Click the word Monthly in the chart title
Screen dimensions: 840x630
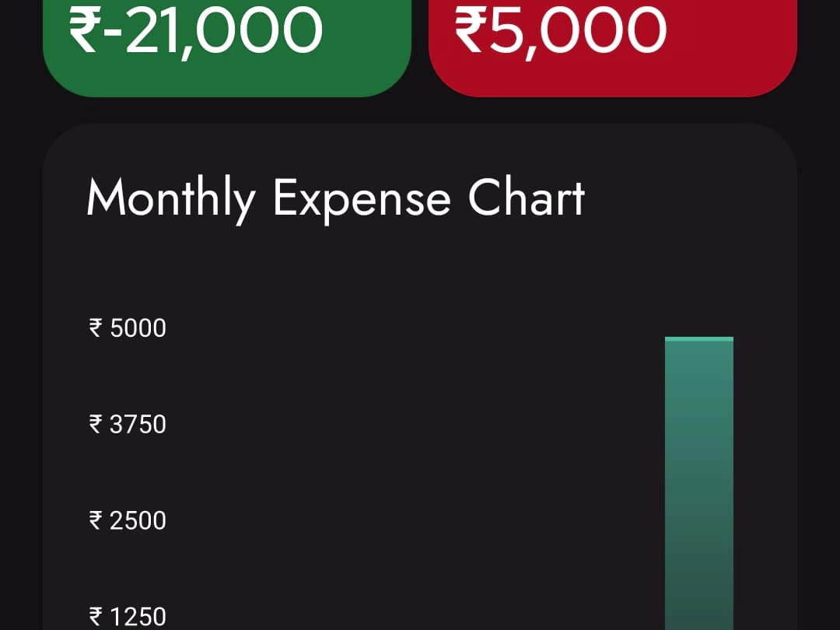point(170,198)
